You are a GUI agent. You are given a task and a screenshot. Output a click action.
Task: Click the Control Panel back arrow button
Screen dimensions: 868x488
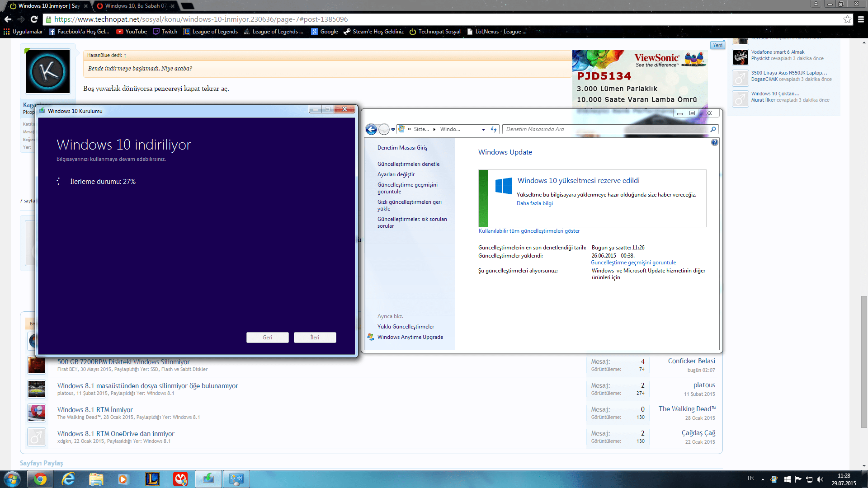371,130
